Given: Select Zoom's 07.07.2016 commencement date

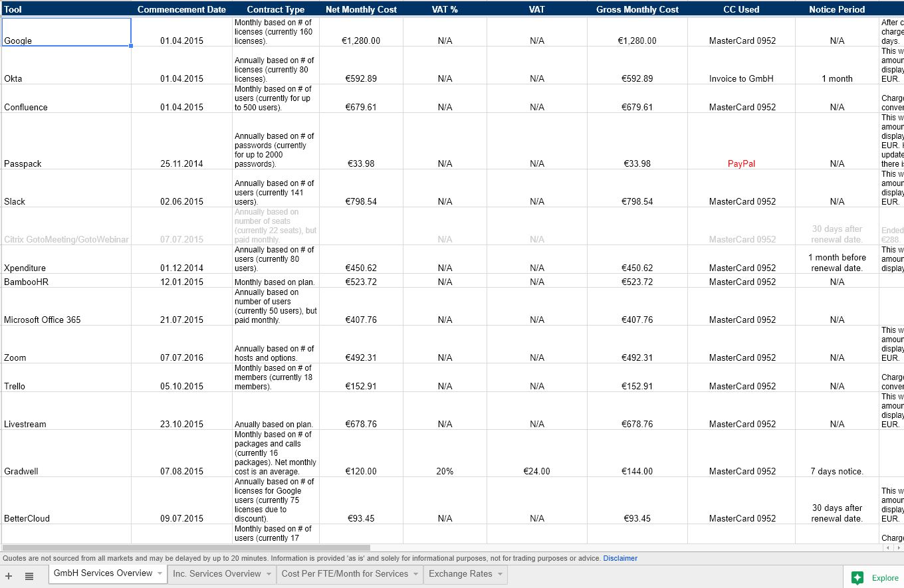Looking at the screenshot, I should (181, 344).
